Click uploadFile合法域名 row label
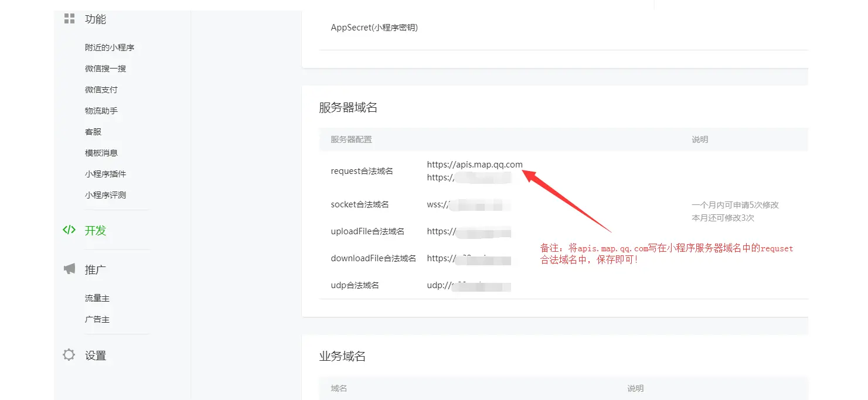Screen dimensions: 868x400 (367, 231)
